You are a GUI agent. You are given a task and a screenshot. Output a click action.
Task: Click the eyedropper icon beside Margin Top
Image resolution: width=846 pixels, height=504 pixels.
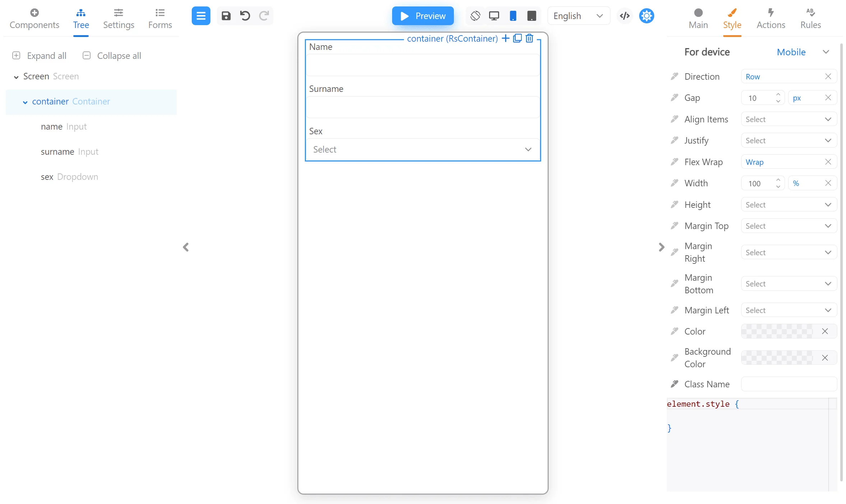click(674, 226)
